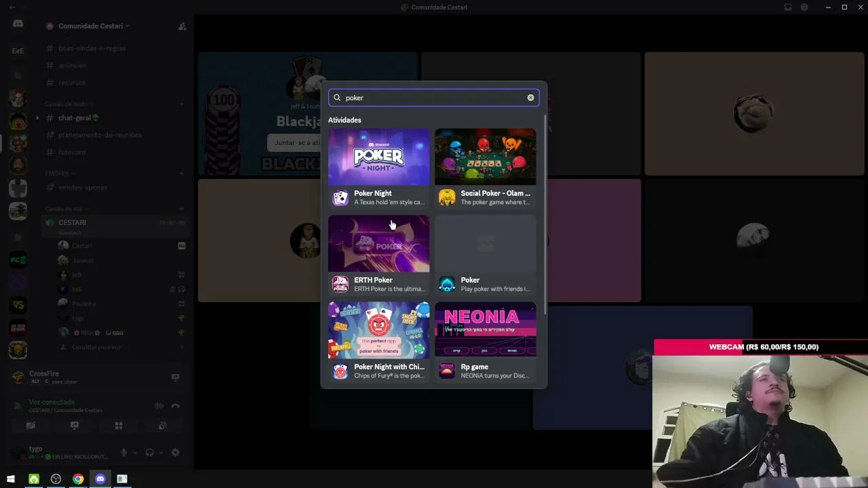Image resolution: width=868 pixels, height=488 pixels.
Task: Click the Social Poker app icon
Action: (447, 197)
